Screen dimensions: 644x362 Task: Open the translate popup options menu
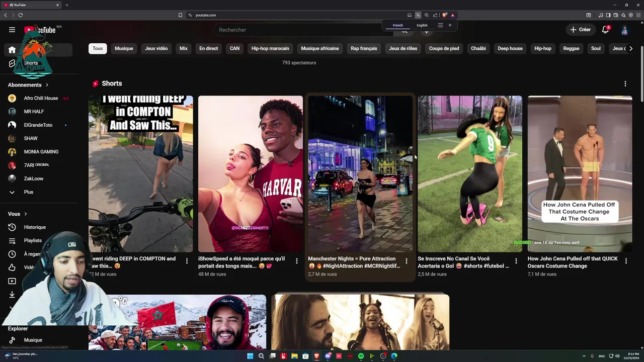(x=440, y=25)
